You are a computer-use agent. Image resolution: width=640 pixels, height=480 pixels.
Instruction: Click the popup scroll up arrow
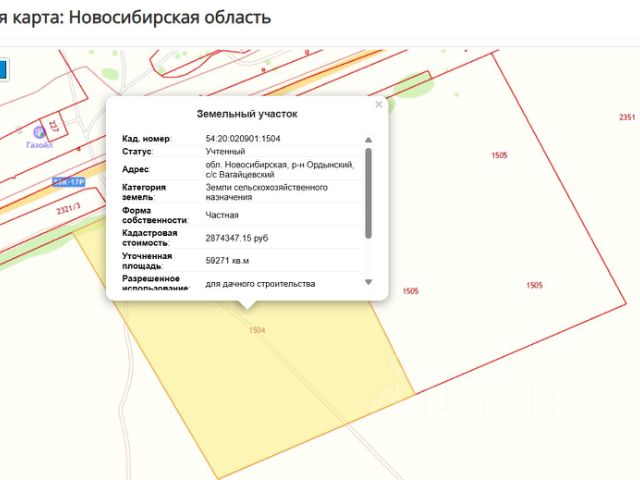pyautogui.click(x=369, y=140)
